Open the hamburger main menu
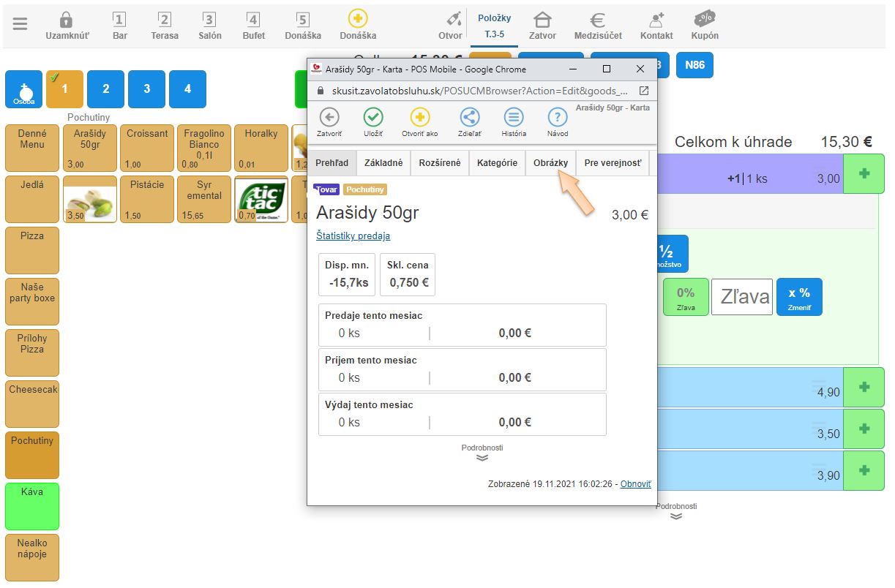The width and height of the screenshot is (895, 588). pyautogui.click(x=20, y=24)
